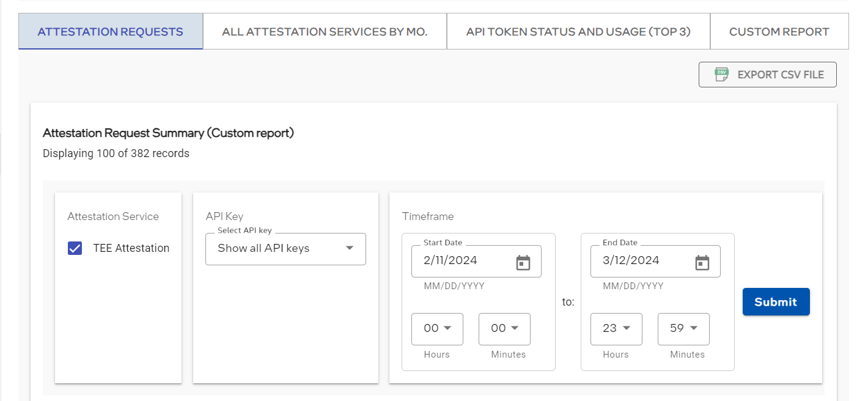Click the 'Displaying 100 of 382 records' text

116,153
